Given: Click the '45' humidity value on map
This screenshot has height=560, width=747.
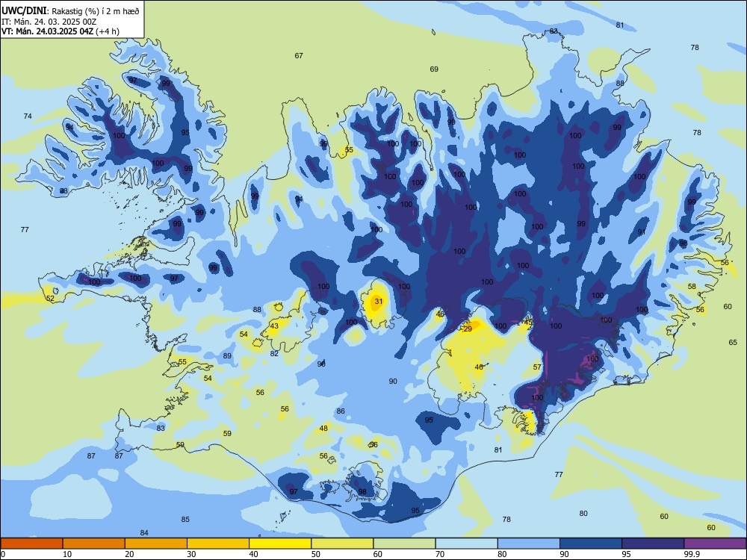Looking at the screenshot, I should (528, 322).
